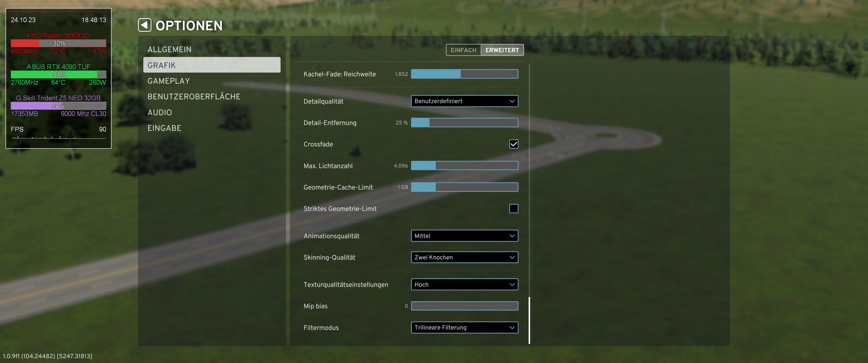The width and height of the screenshot is (868, 363).
Task: Click the CPU usage bar showing 30%
Action: (58, 43)
